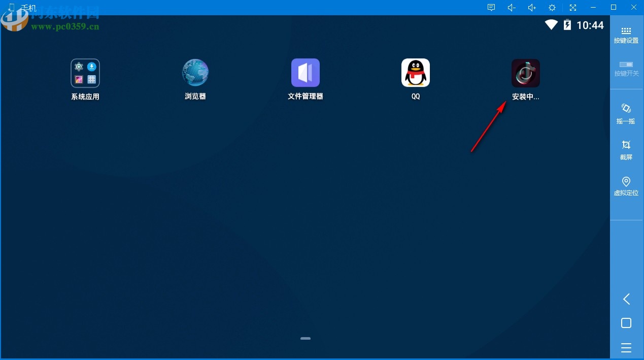Enter fullscreen with the expand icon
This screenshot has width=644, height=360.
point(573,8)
